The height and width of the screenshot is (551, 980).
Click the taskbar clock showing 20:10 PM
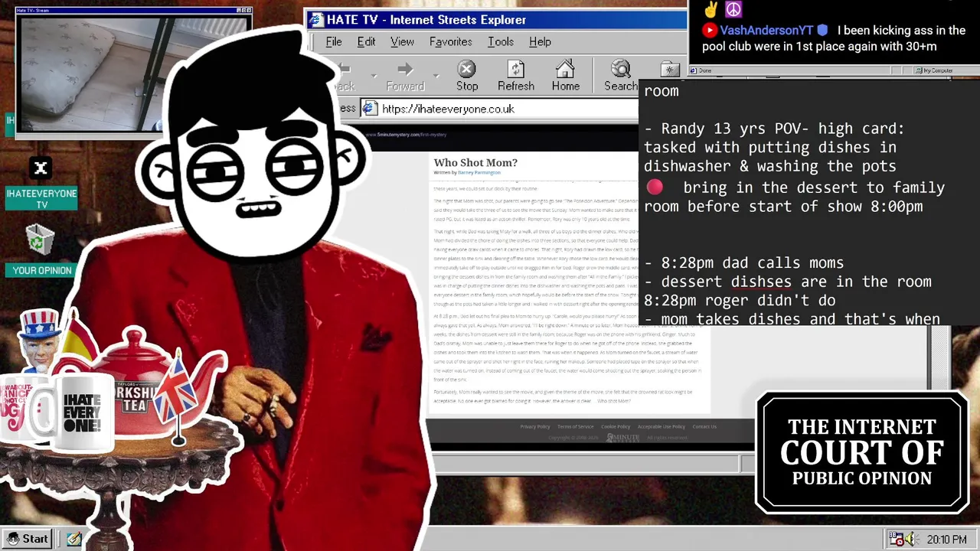tap(947, 540)
